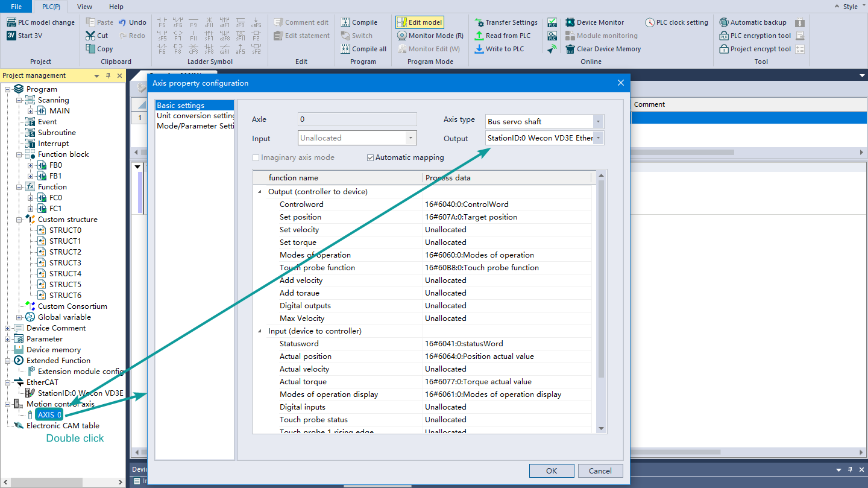Viewport: 868px width, 488px height.
Task: Open the Output station dropdown
Action: coord(598,138)
